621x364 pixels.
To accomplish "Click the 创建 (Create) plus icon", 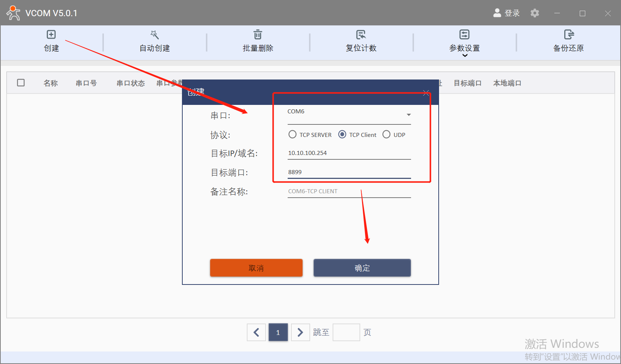I will (x=51, y=35).
